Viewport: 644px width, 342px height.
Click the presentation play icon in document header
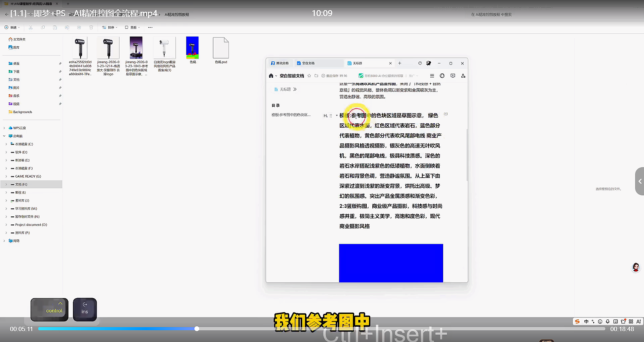coord(453,76)
